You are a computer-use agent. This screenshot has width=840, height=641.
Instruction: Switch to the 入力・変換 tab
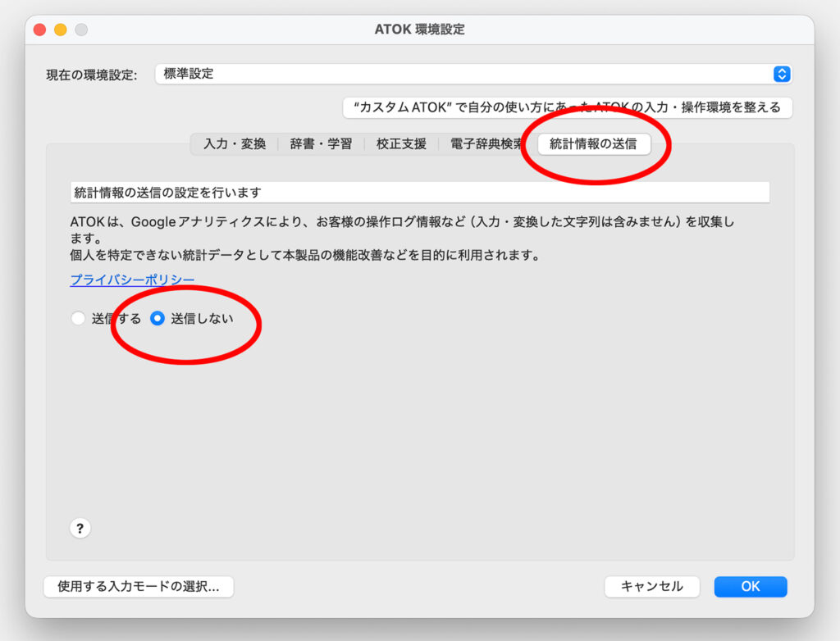tap(235, 144)
